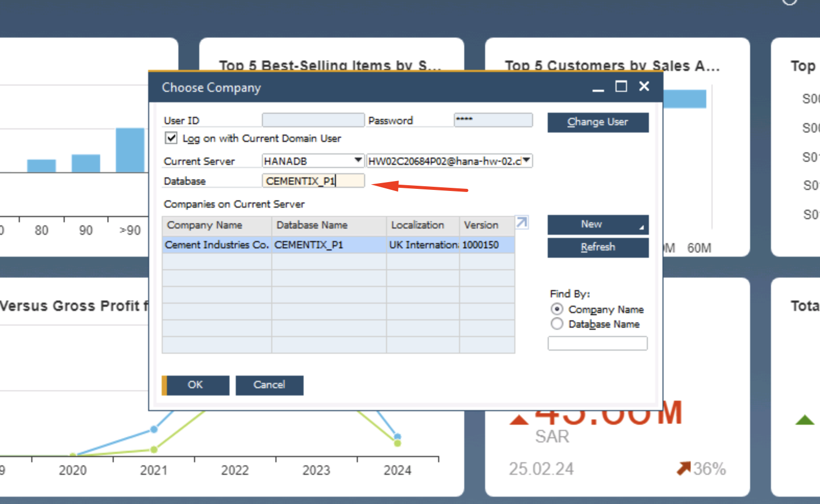
Task: Select the Company Name radio button
Action: tap(557, 309)
